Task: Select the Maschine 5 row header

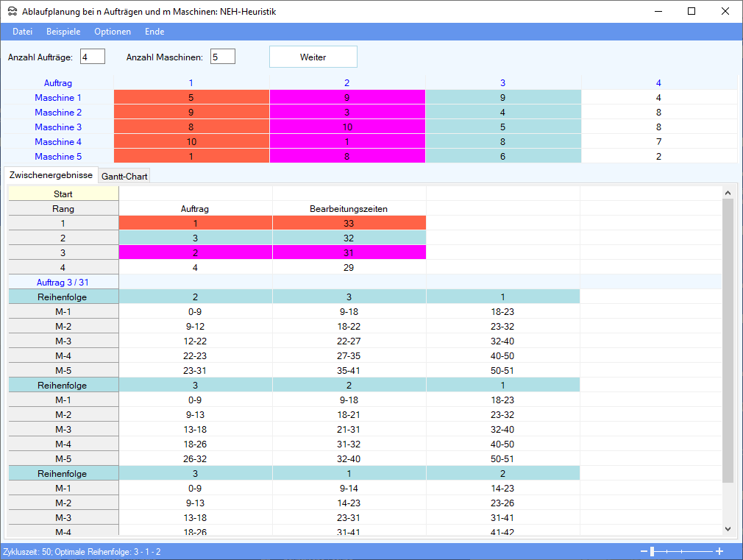Action: 58,157
